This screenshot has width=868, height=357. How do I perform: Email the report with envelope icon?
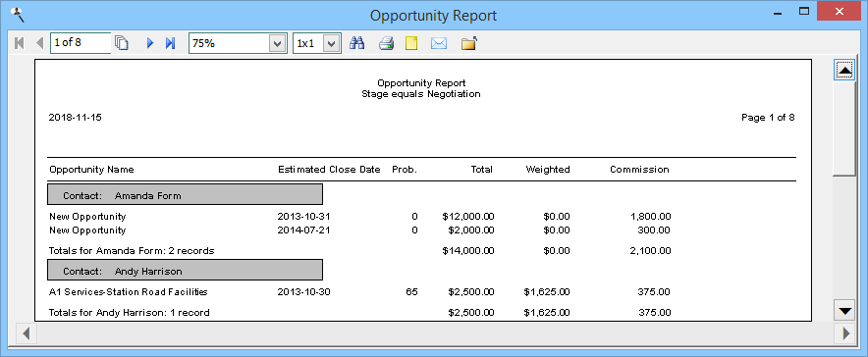point(439,43)
